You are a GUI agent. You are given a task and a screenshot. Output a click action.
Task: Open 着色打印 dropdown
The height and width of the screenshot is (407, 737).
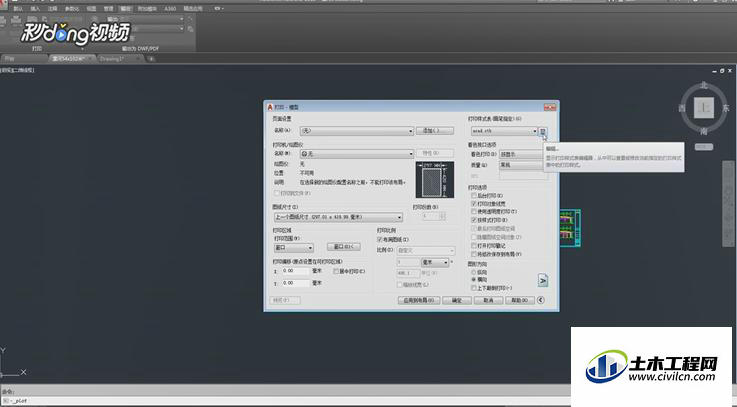(522, 154)
